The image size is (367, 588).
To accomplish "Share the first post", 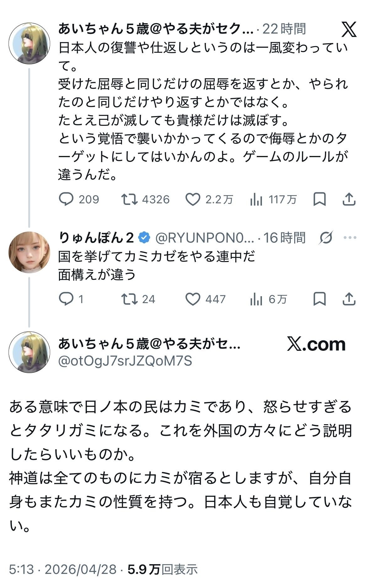I will tap(348, 199).
